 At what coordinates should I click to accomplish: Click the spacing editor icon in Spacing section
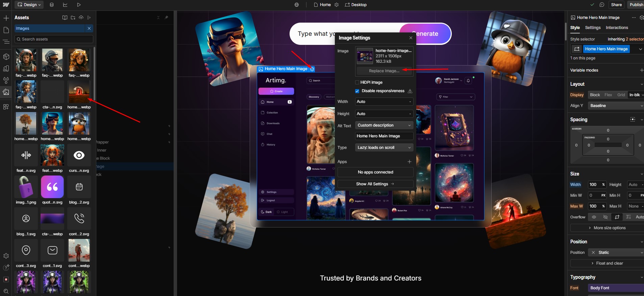(x=633, y=119)
